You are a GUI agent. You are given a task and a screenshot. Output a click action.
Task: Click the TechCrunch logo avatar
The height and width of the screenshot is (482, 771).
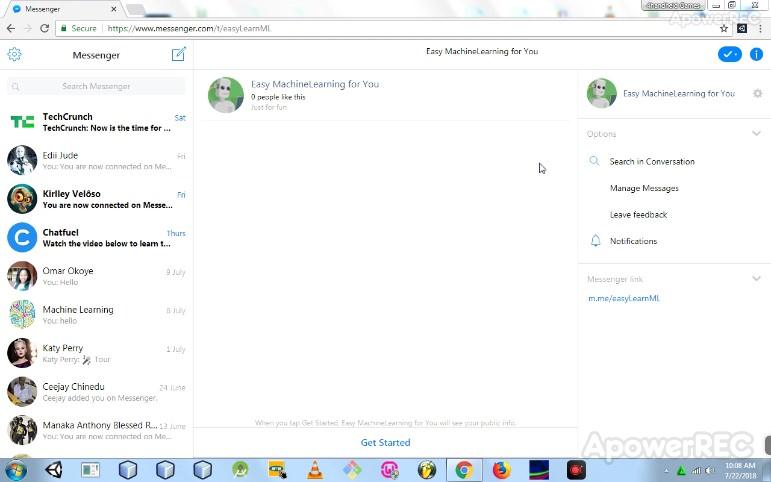point(22,121)
